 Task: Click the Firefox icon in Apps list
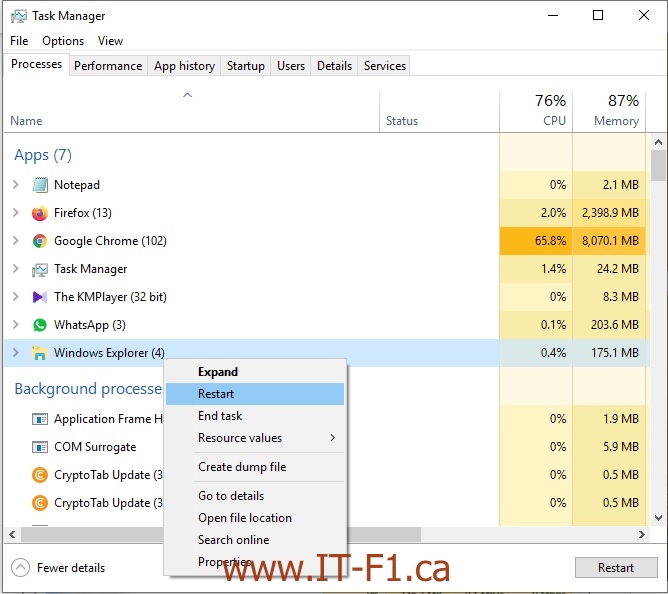pyautogui.click(x=40, y=213)
